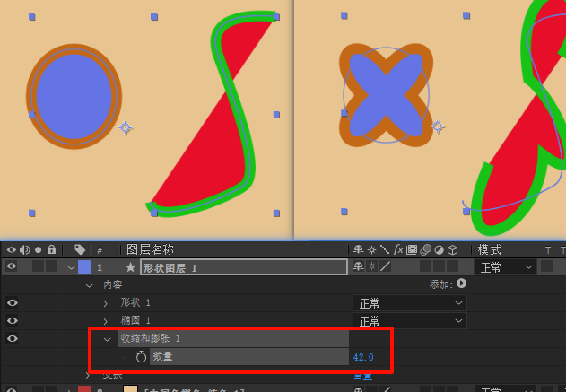Image resolution: width=566 pixels, height=392 pixels.
Task: Collapse the 收缩和膨胀 1 chevron
Action: coord(108,339)
